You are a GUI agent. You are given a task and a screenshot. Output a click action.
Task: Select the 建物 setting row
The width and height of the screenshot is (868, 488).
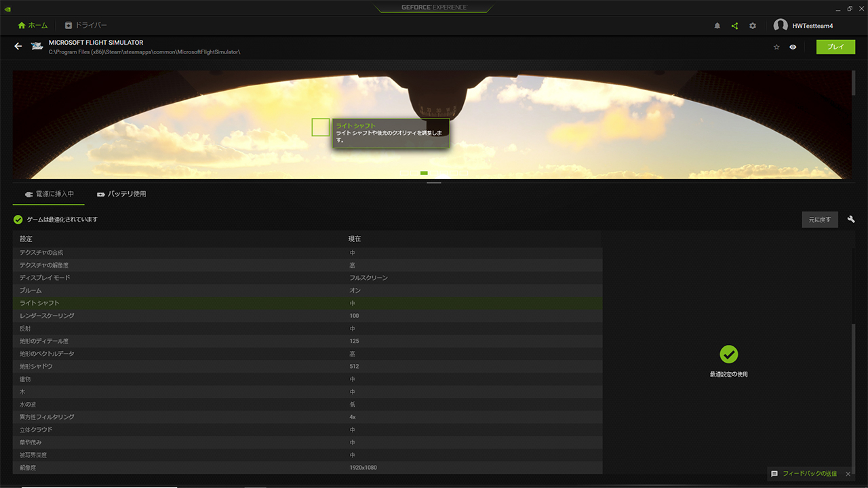coord(307,379)
